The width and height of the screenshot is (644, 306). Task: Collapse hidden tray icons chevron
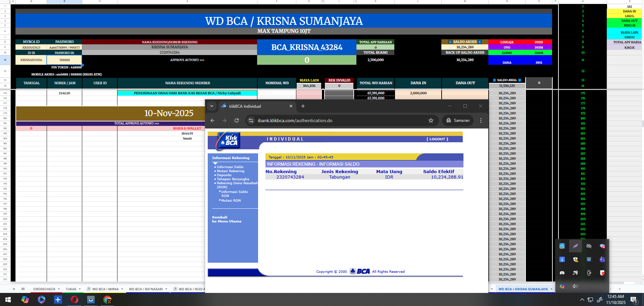click(582, 300)
